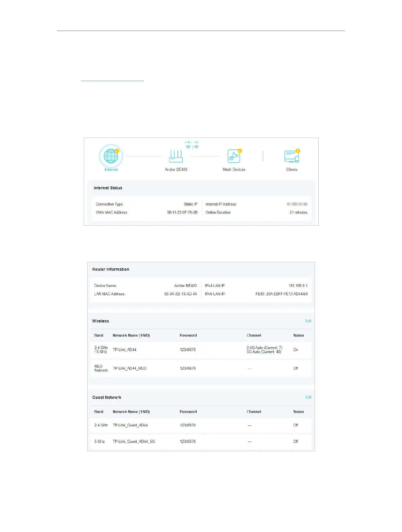The width and height of the screenshot is (402, 532).
Task: Click the Static IP connection type value
Action: pos(191,204)
